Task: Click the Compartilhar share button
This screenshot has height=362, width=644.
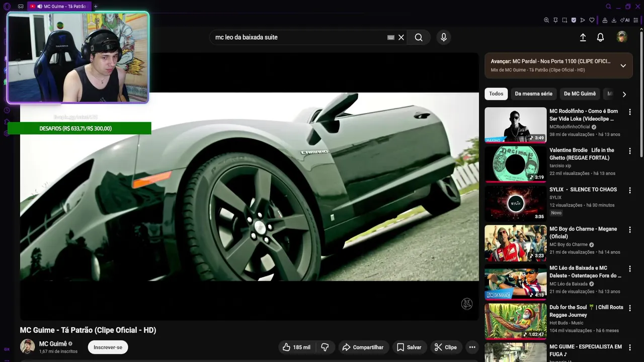Action: 362,347
